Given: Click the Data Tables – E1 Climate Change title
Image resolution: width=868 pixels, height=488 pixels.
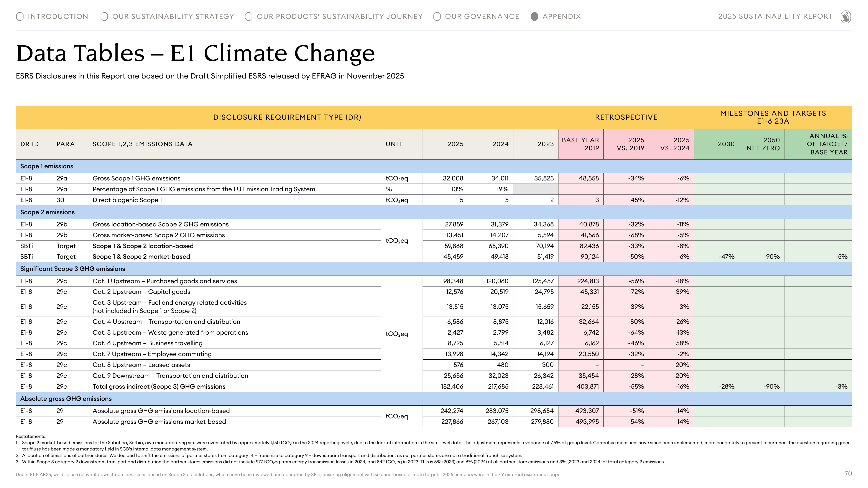Looking at the screenshot, I should click(196, 53).
